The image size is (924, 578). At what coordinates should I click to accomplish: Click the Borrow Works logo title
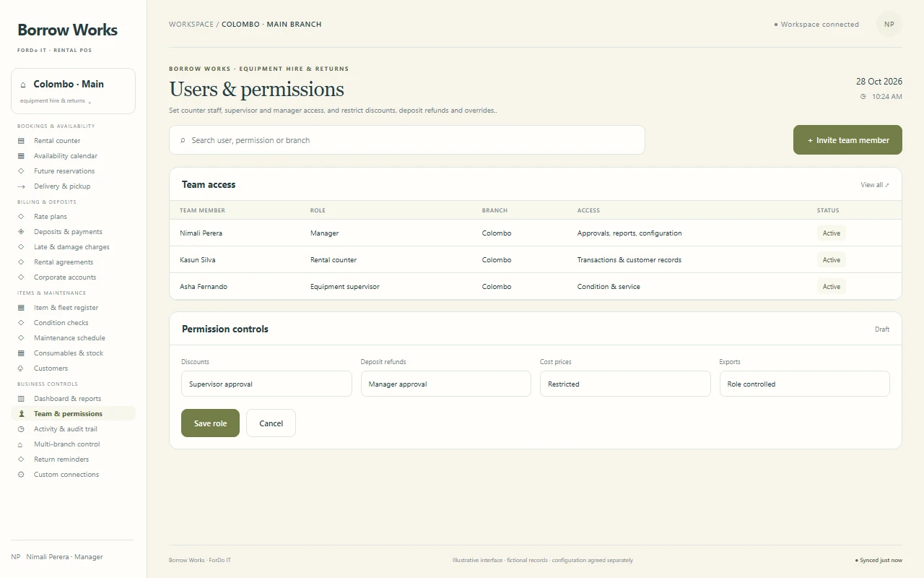(x=67, y=30)
